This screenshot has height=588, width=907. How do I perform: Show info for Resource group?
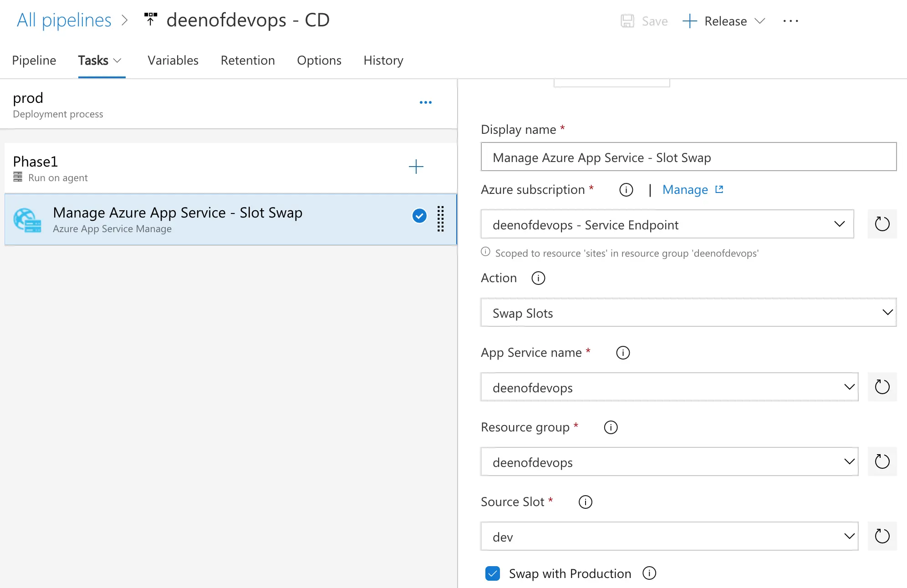pyautogui.click(x=611, y=427)
